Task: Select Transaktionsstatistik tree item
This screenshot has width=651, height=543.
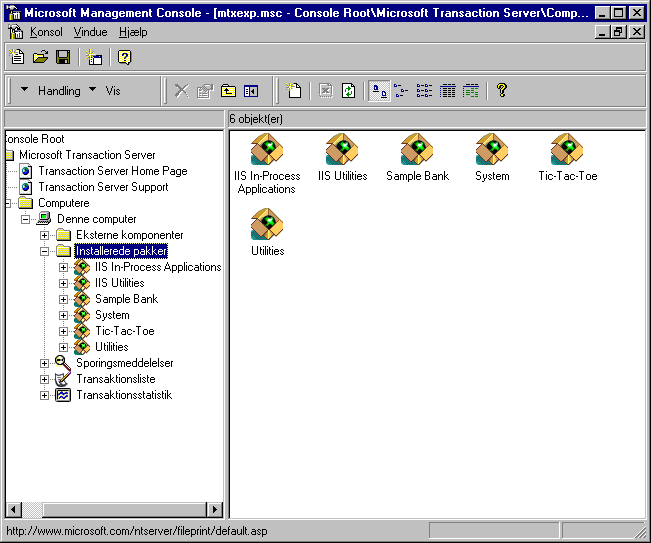Action: [124, 395]
